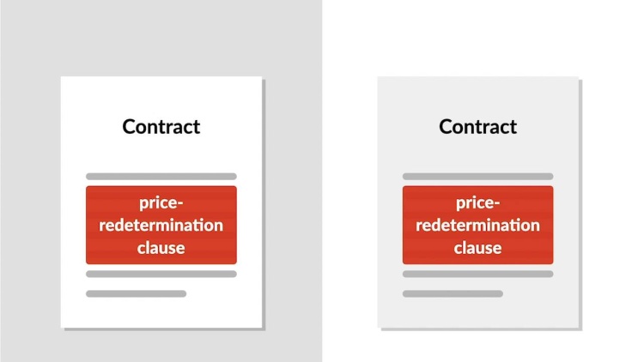Click the short bottom gray line on the right contract
The image size is (644, 362).
pos(453,293)
